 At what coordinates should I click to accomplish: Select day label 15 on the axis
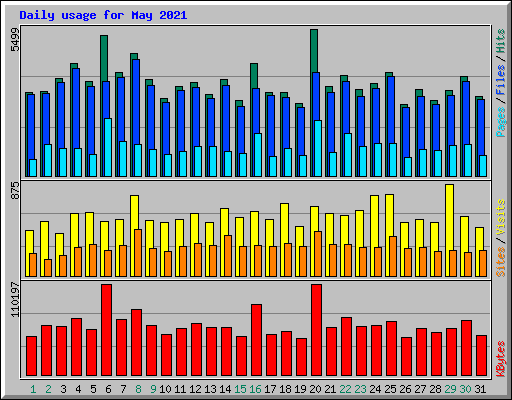pos(240,389)
